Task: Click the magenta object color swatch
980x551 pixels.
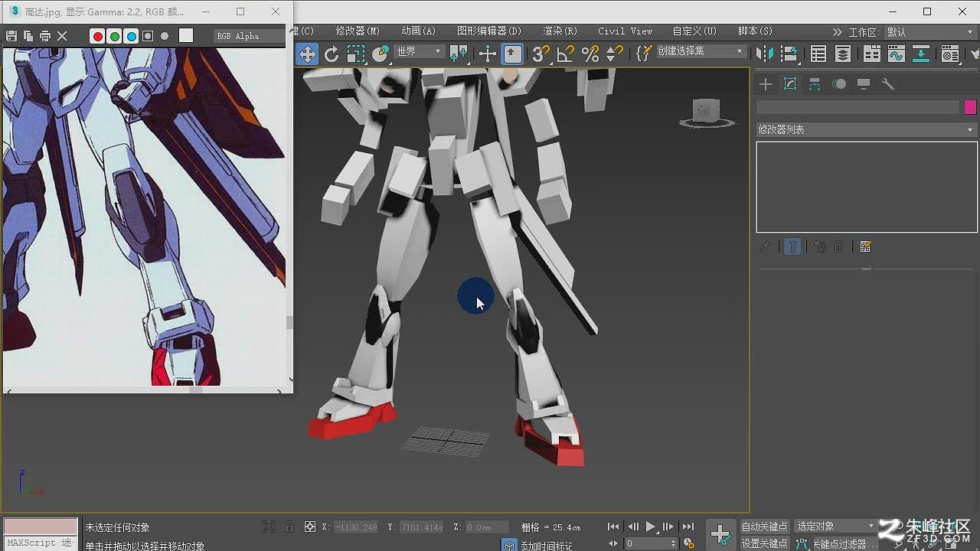Action: point(970,108)
